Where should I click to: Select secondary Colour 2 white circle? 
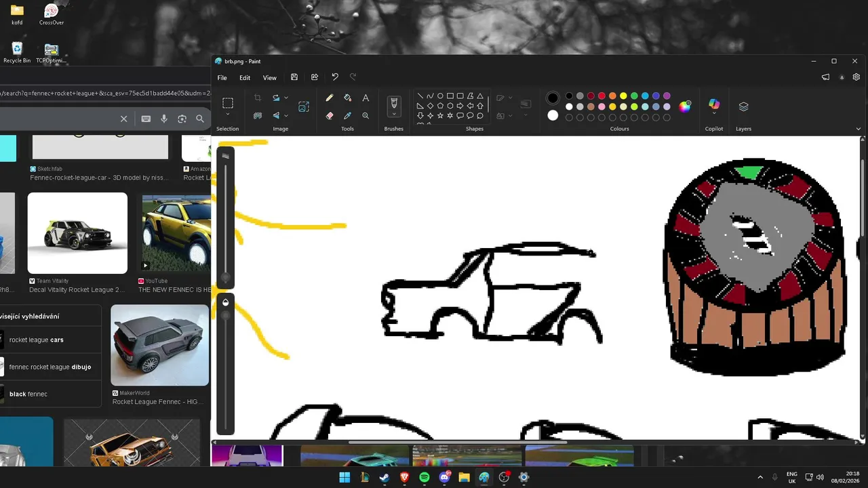pos(553,115)
